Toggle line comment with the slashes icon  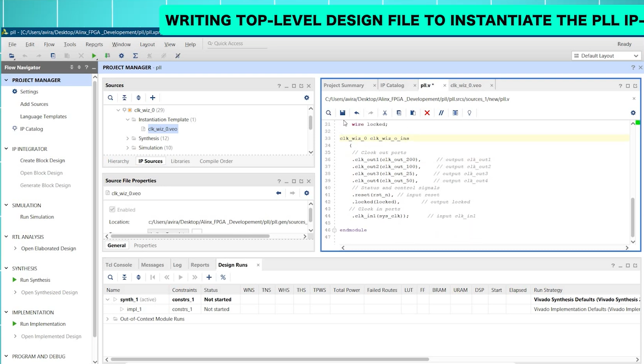tap(441, 113)
